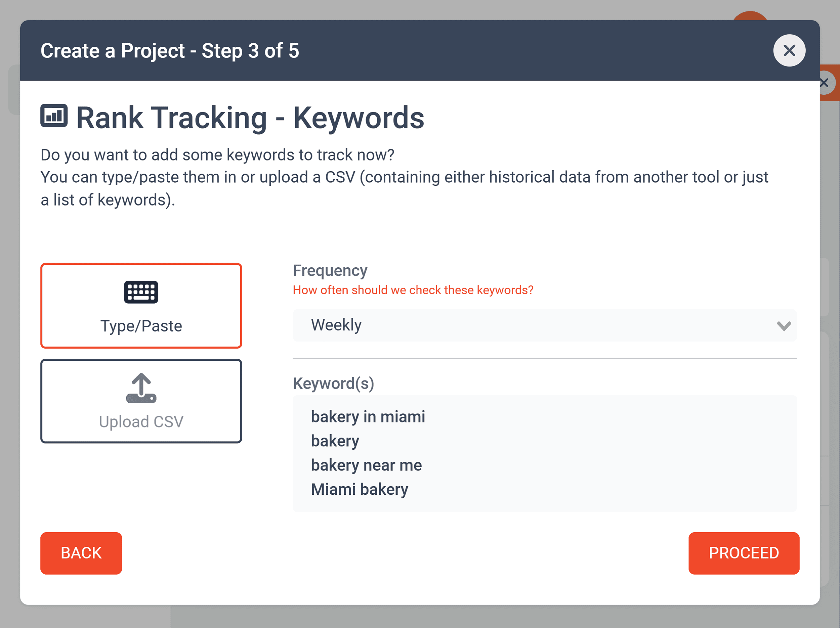The height and width of the screenshot is (628, 840).
Task: Expand the Frequency dropdown chevron
Action: [x=784, y=325]
